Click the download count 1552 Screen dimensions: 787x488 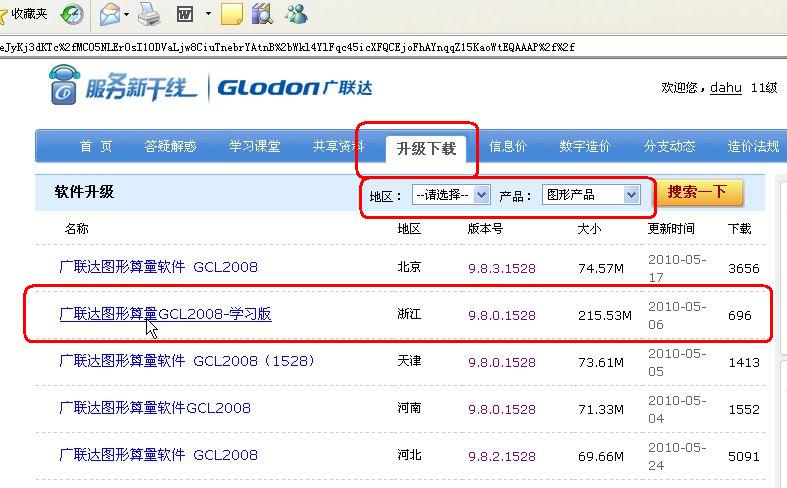(x=744, y=409)
